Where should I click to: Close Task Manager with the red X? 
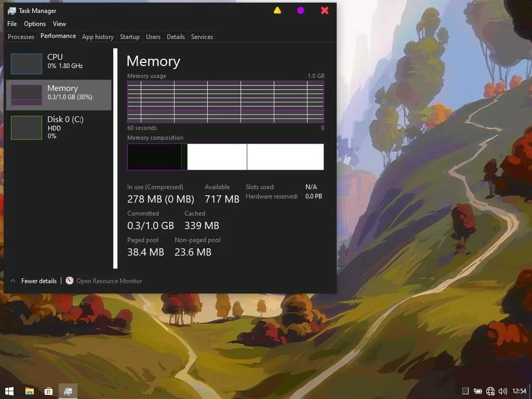pyautogui.click(x=324, y=10)
